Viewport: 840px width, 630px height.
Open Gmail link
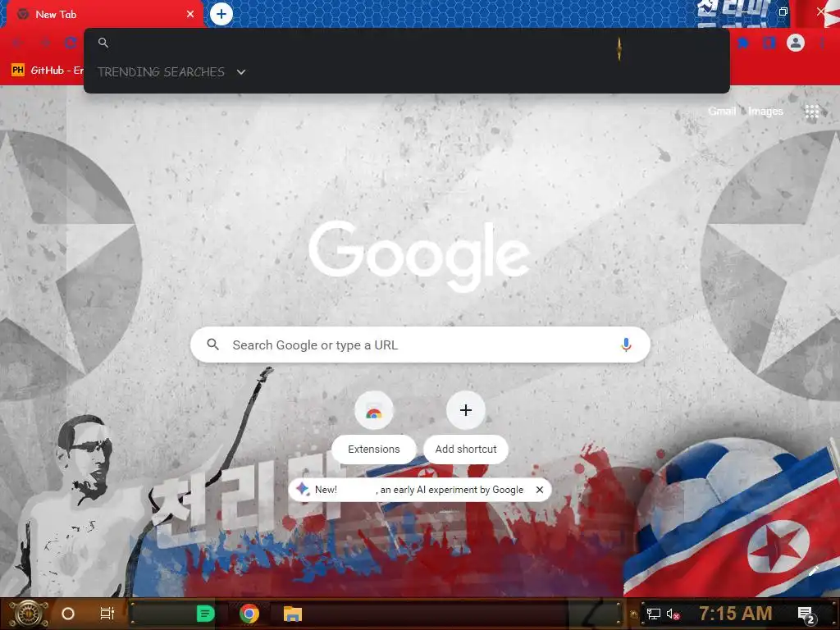722,111
